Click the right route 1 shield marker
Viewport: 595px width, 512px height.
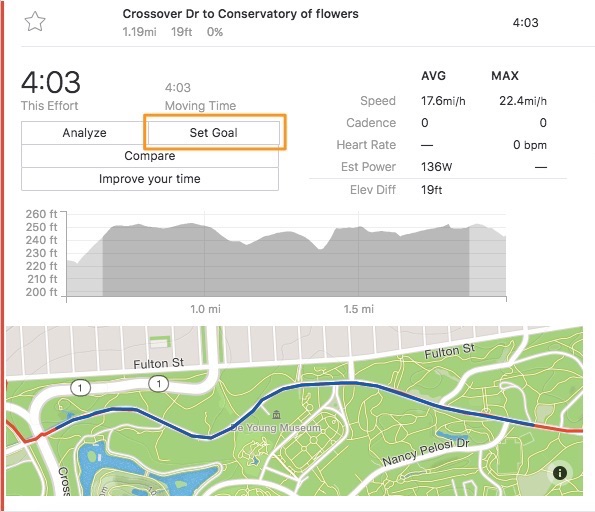point(159,384)
